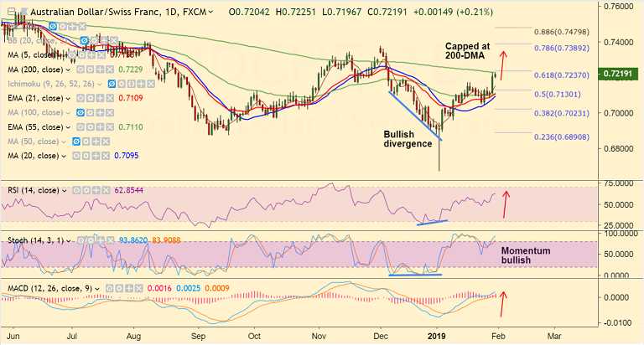Click the Australian Dollar/Swiss Franc title
644x345 pixels.
95,12
